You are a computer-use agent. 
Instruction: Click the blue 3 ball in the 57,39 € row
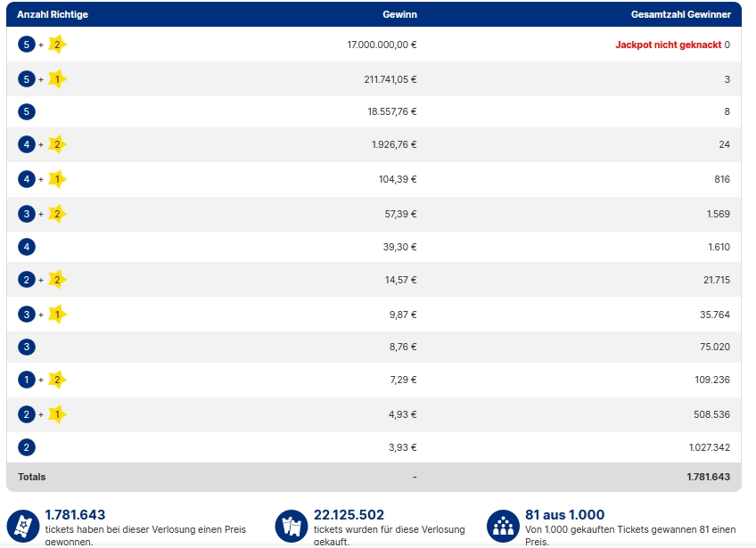click(x=27, y=214)
